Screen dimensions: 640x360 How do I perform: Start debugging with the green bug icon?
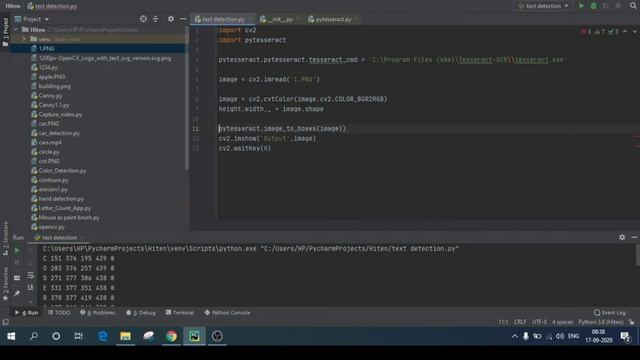[593, 6]
